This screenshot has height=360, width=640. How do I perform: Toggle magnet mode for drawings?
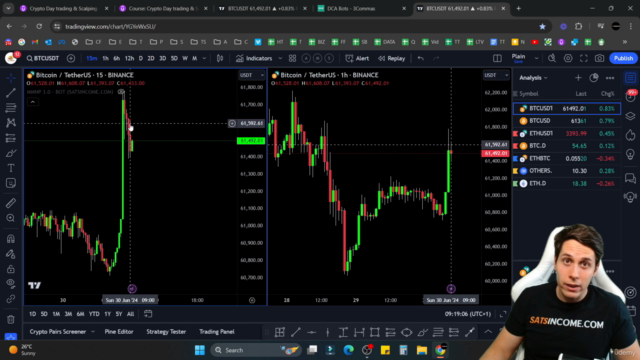pyautogui.click(x=11, y=239)
